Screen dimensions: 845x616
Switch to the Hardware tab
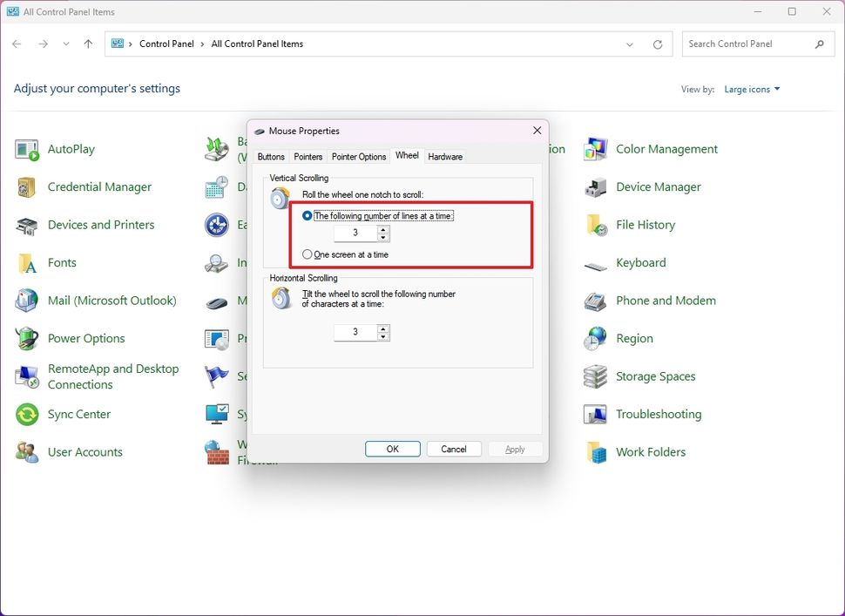point(444,156)
